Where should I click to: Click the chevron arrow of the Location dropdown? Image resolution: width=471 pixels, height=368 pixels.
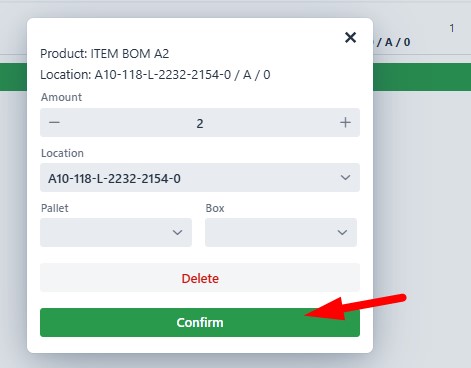(345, 178)
